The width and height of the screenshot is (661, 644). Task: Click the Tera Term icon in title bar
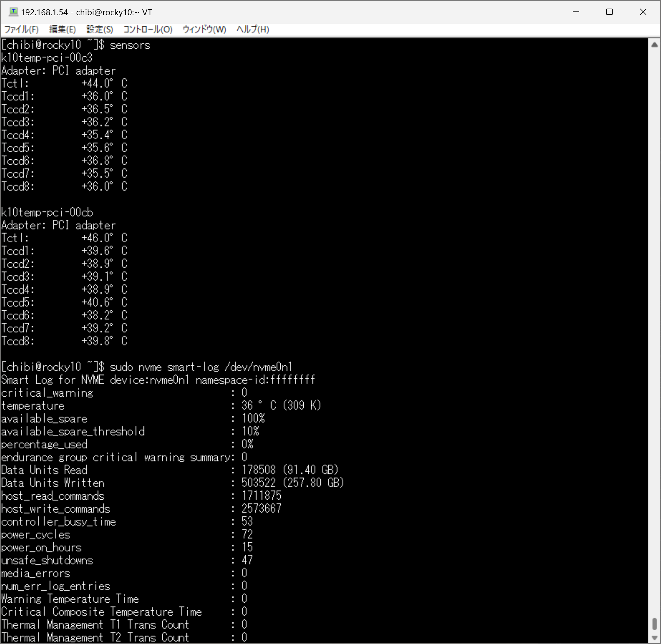[x=13, y=12]
